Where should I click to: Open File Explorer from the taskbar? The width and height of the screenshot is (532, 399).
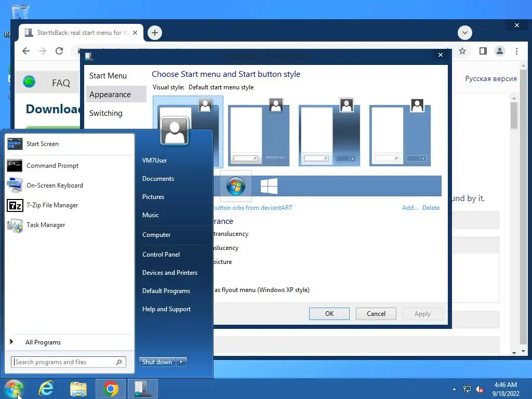coord(78,389)
